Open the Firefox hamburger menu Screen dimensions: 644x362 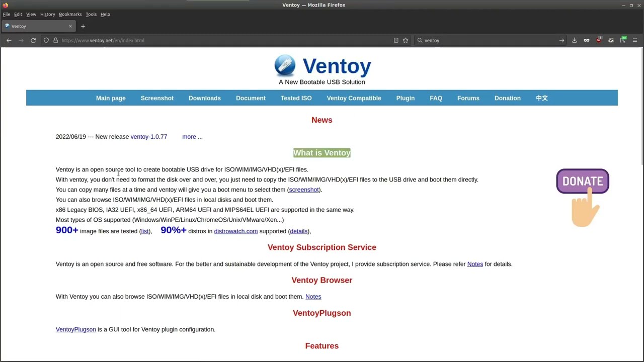click(x=635, y=40)
